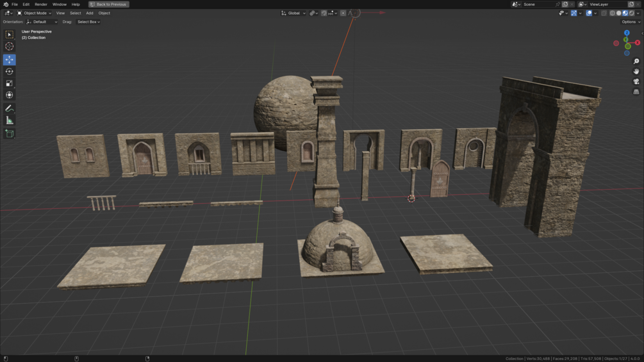Pin the Scene with the pin icon
Viewport: 644px width, 362px height.
[557, 4]
